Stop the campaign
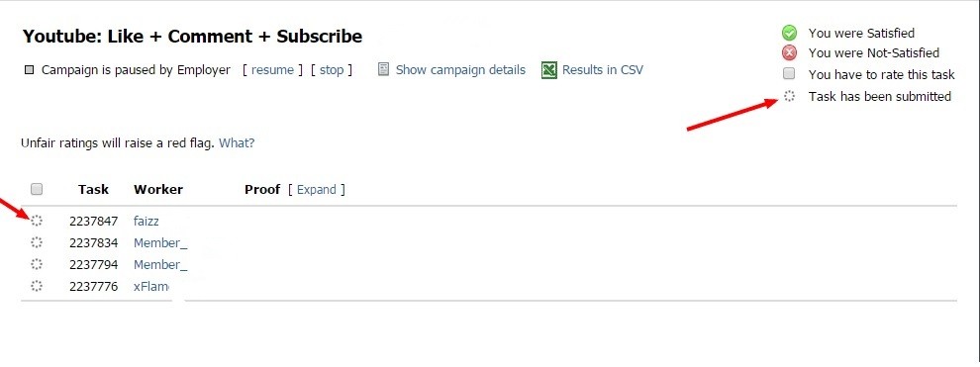Image resolution: width=980 pixels, height=367 pixels. pyautogui.click(x=332, y=70)
